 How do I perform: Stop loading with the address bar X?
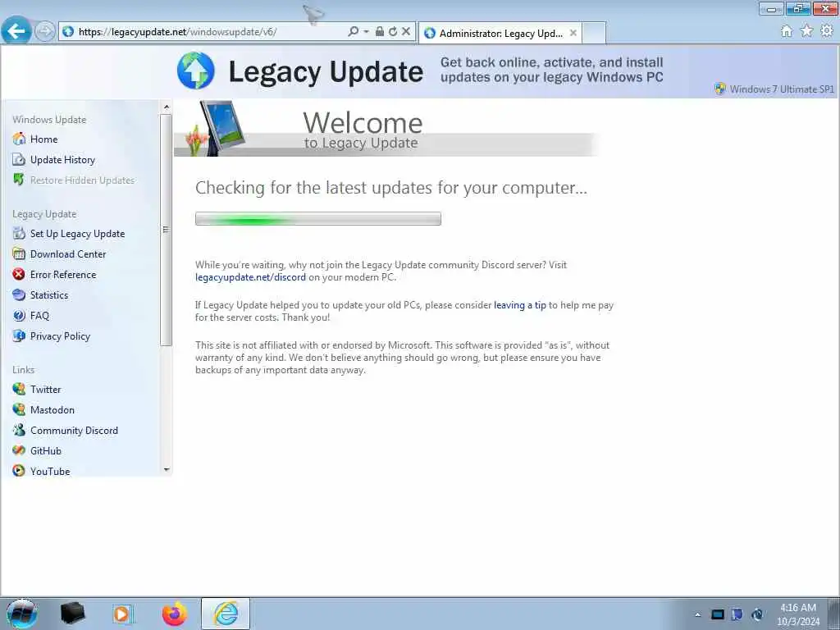click(406, 32)
